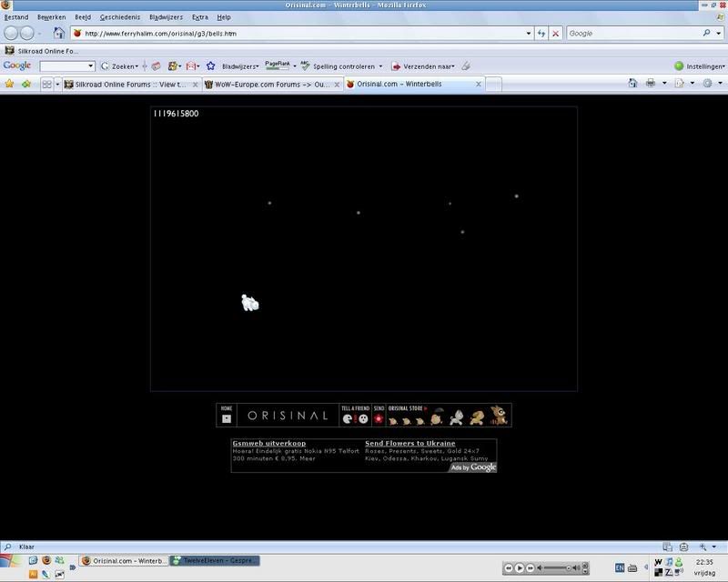Click the browser Forward button
This screenshot has width=728, height=582.
[x=27, y=33]
